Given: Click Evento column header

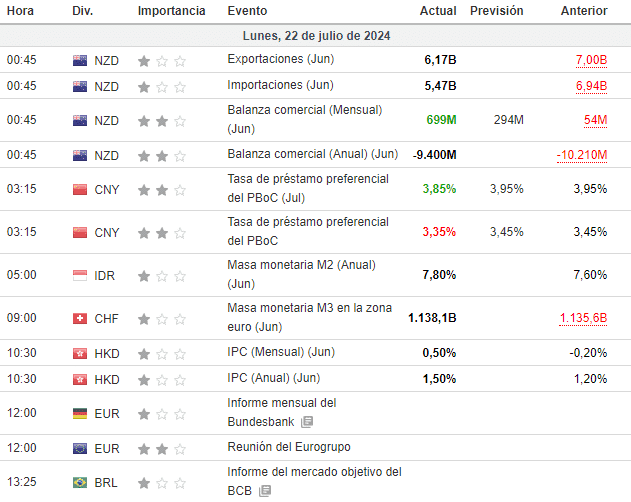Looking at the screenshot, I should [x=247, y=11].
